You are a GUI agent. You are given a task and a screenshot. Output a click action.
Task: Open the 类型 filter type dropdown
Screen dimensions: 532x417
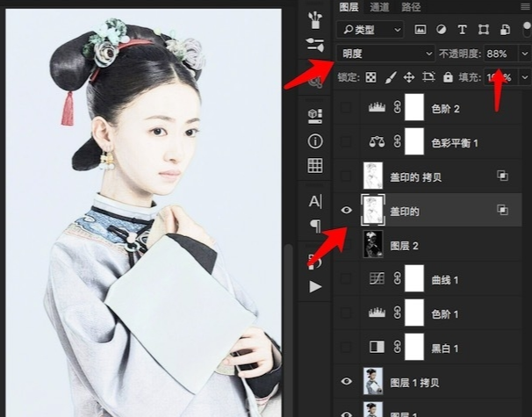[370, 30]
